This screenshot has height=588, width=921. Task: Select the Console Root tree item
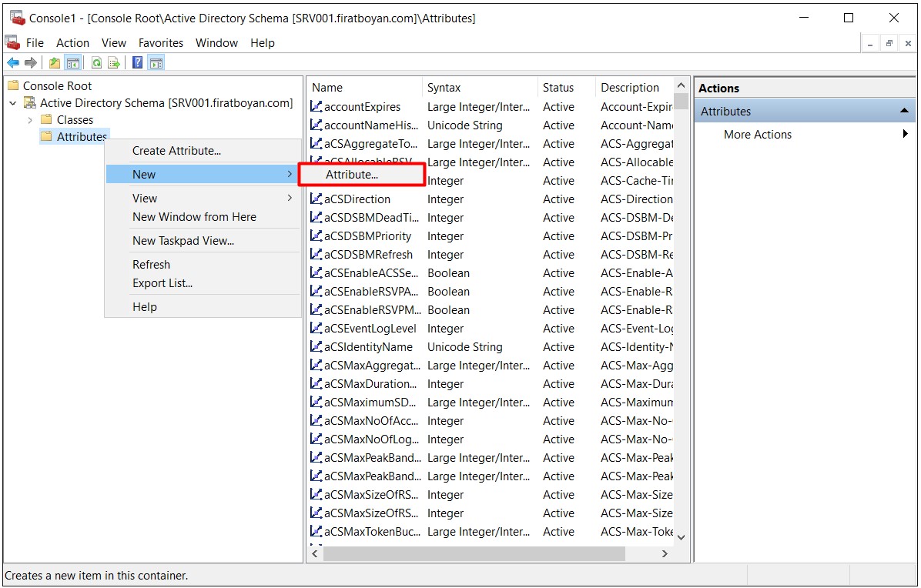click(x=57, y=85)
